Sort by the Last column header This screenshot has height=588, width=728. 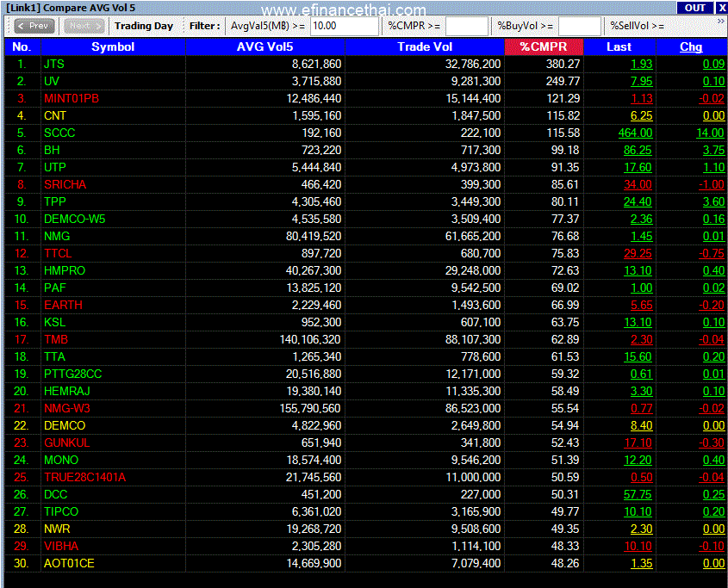click(x=619, y=46)
